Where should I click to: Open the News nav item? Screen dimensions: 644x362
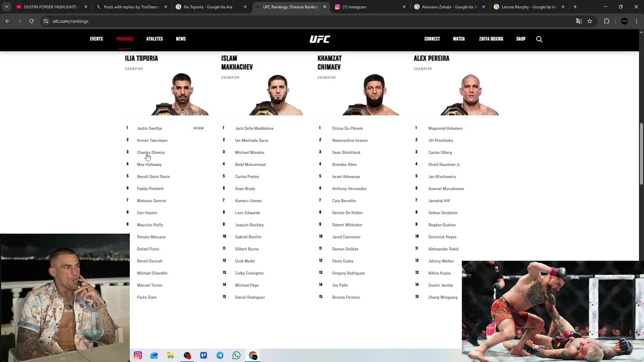[x=181, y=39]
